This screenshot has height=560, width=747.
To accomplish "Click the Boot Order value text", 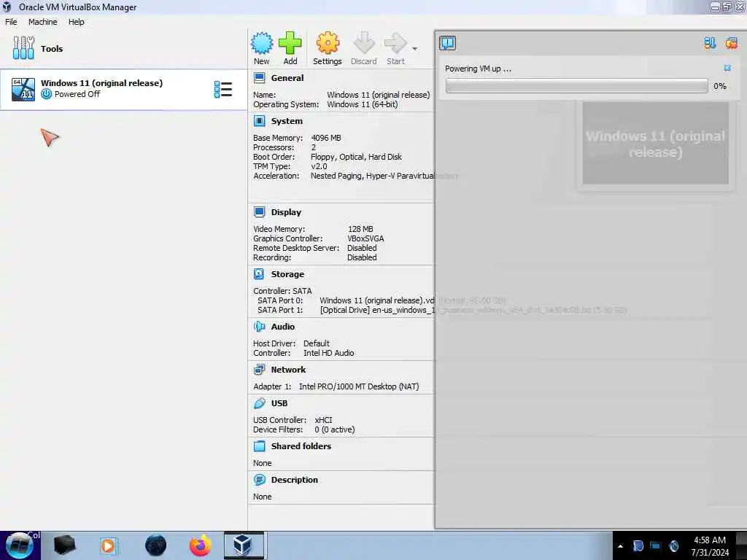I will click(356, 157).
